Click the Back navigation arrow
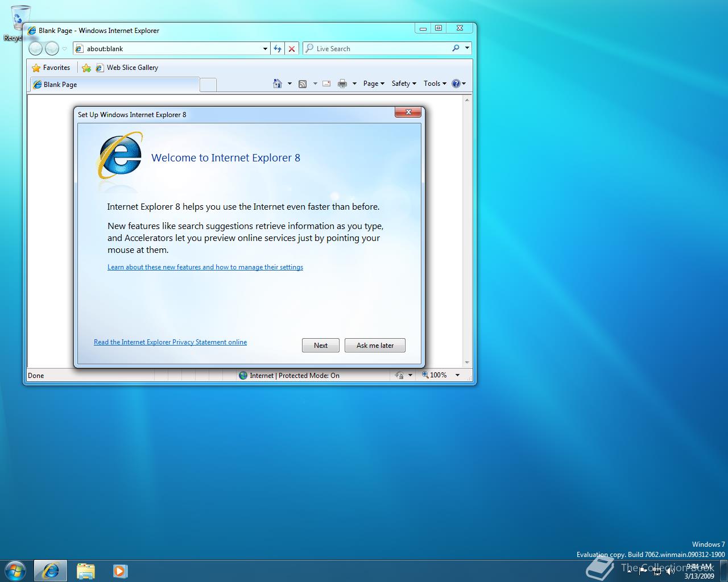The width and height of the screenshot is (728, 582). [x=35, y=49]
